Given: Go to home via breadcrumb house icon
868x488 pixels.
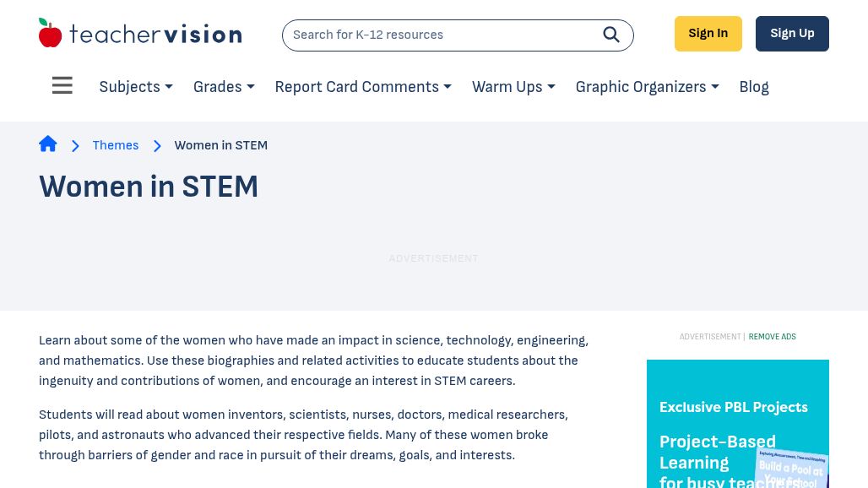Looking at the screenshot, I should (48, 144).
